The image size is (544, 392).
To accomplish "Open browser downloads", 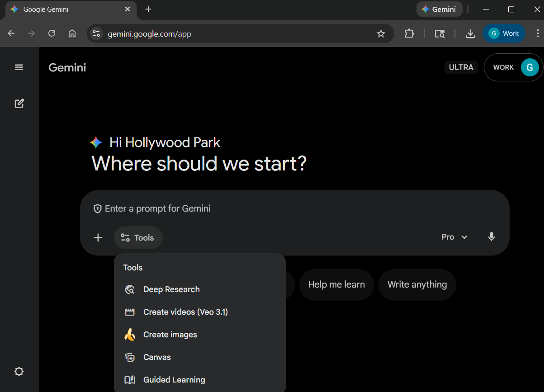I will pos(470,33).
